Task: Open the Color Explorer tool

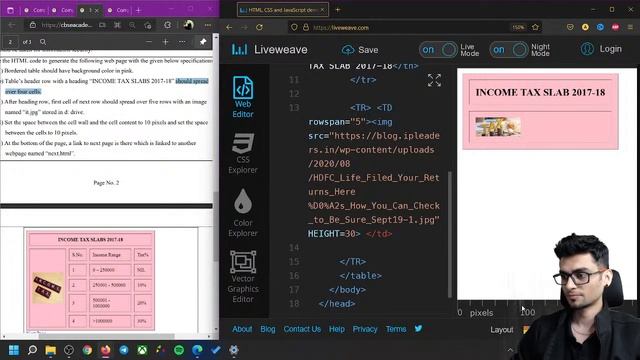Action: [x=243, y=213]
